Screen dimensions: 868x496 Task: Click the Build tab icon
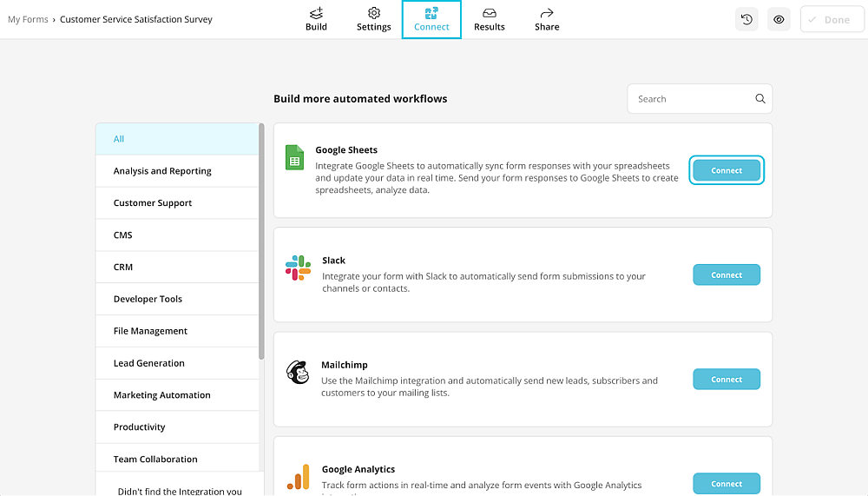coord(316,13)
